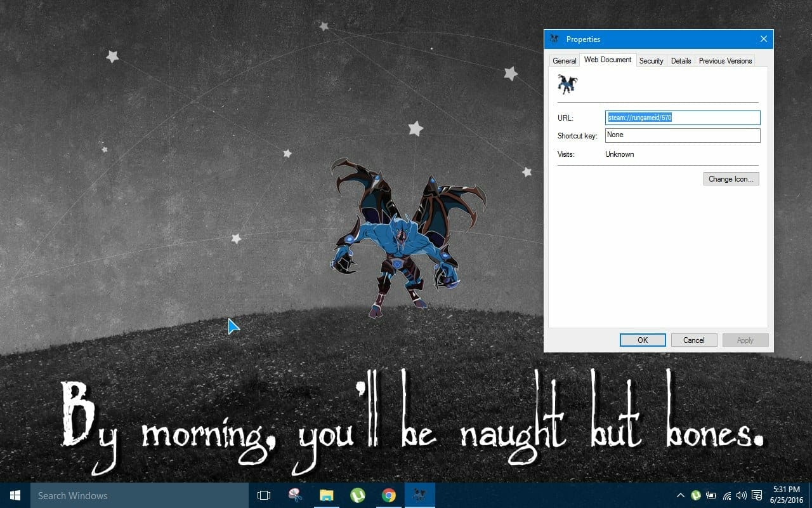Screen dimensions: 812x508
Task: Click the Change Icon... button
Action: tap(731, 179)
